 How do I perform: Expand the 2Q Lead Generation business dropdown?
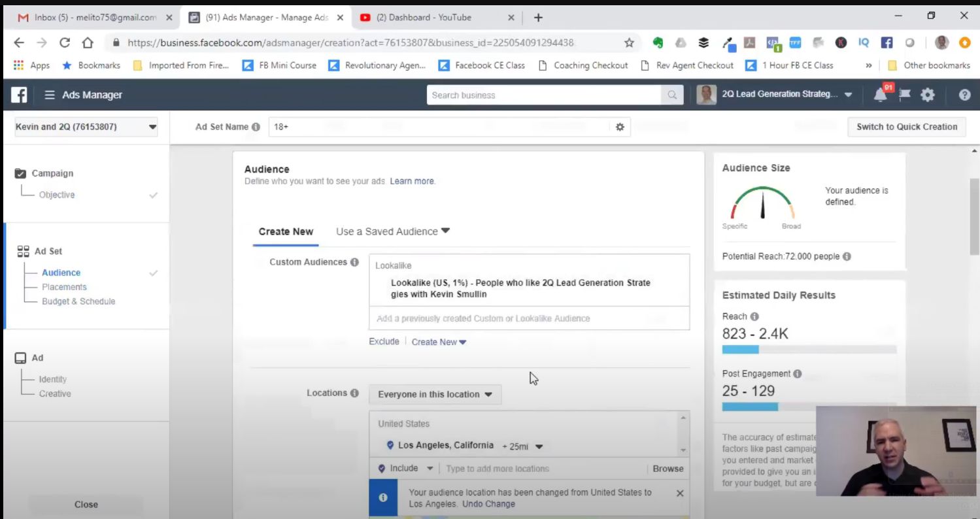tap(848, 95)
